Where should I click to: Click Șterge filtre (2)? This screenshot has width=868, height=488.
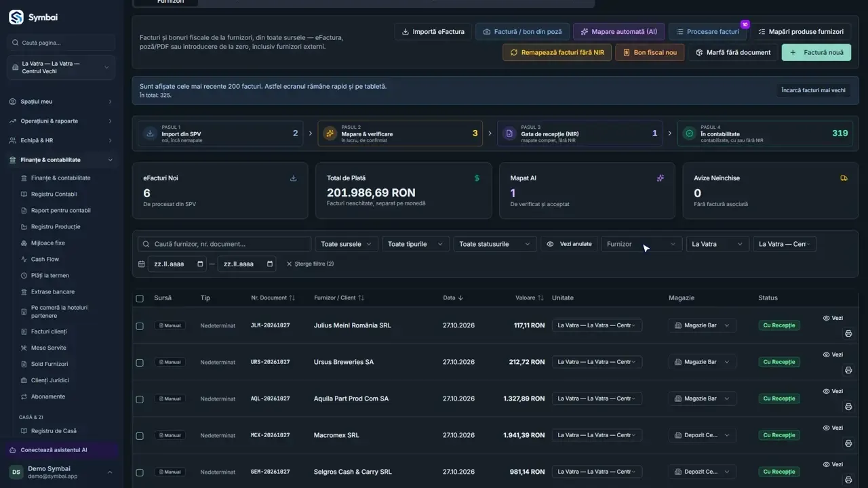(310, 264)
